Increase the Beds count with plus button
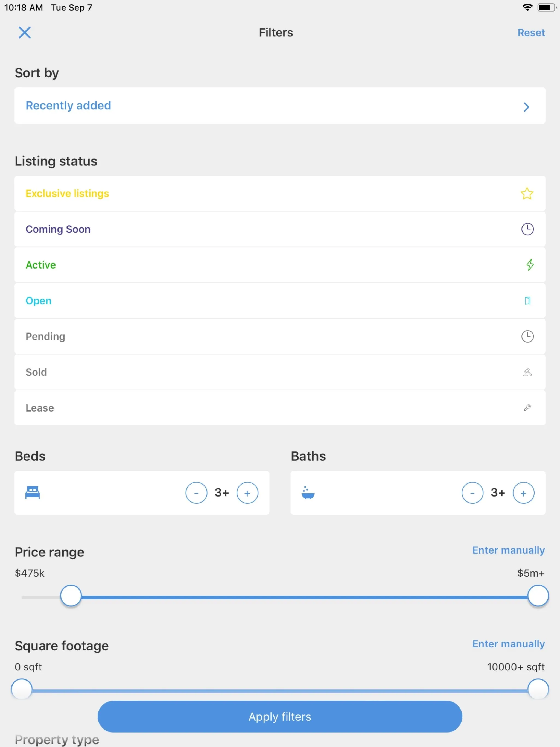This screenshot has width=560, height=747. click(x=247, y=493)
